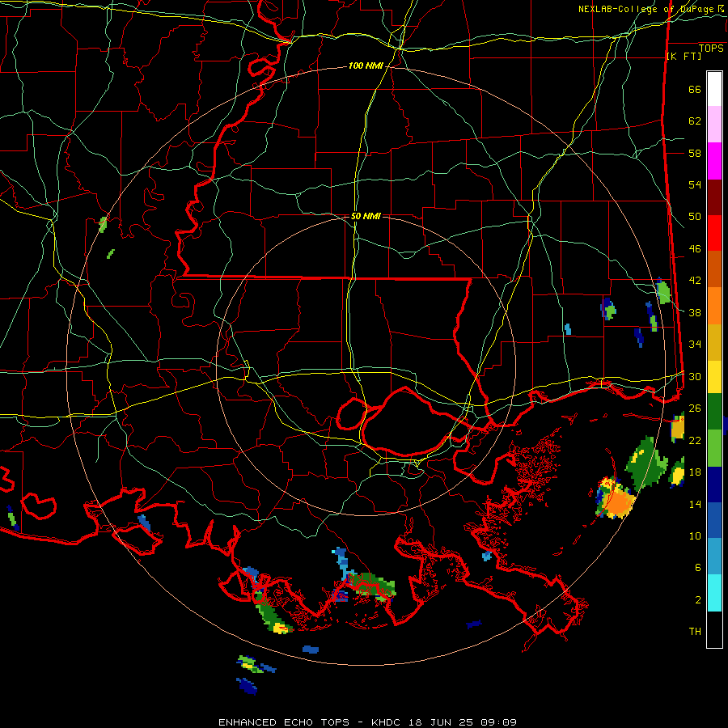Click the light blue legend swatch

[714, 556]
